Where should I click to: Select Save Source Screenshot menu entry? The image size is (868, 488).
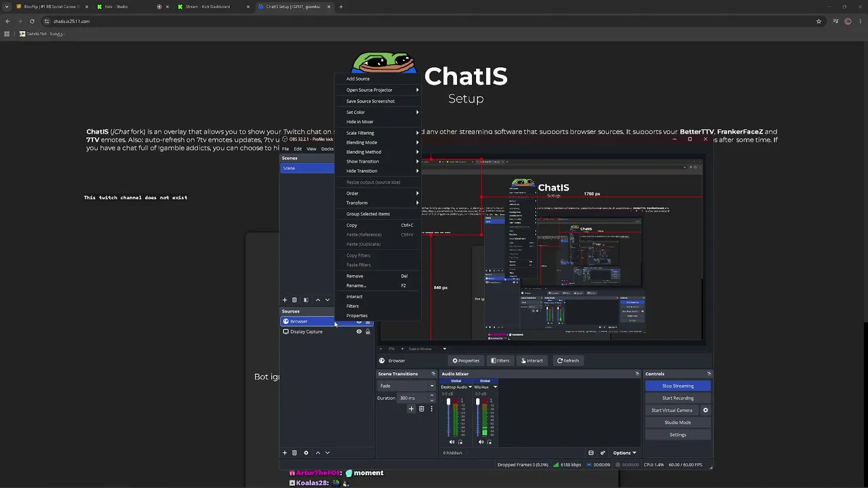(370, 101)
